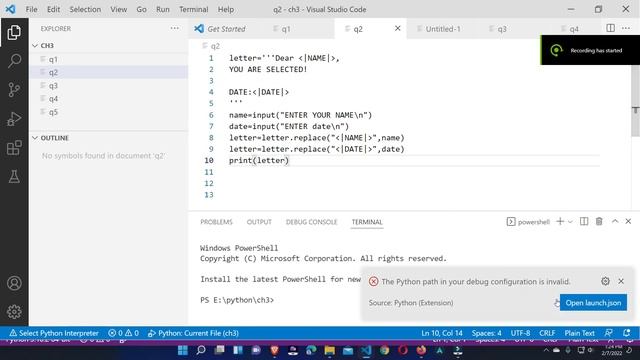Open the View menu

click(x=118, y=9)
